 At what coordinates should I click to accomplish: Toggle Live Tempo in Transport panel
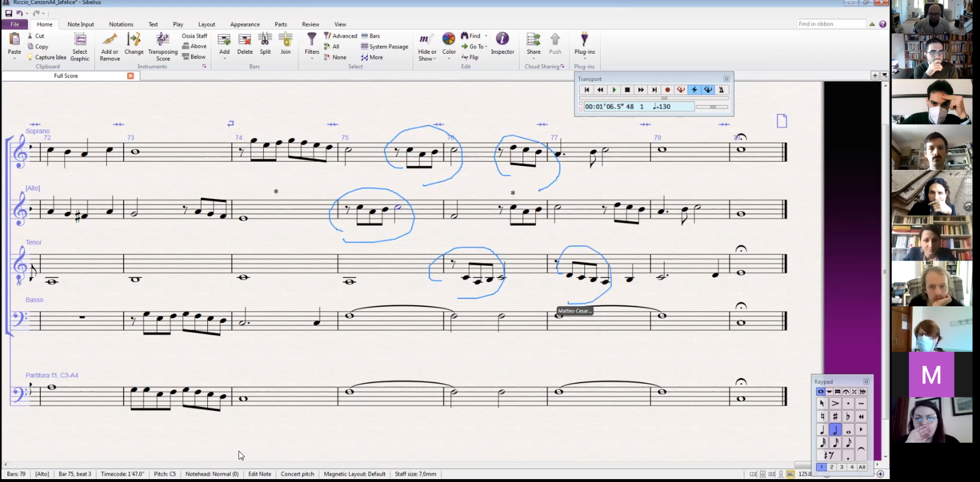click(x=708, y=90)
